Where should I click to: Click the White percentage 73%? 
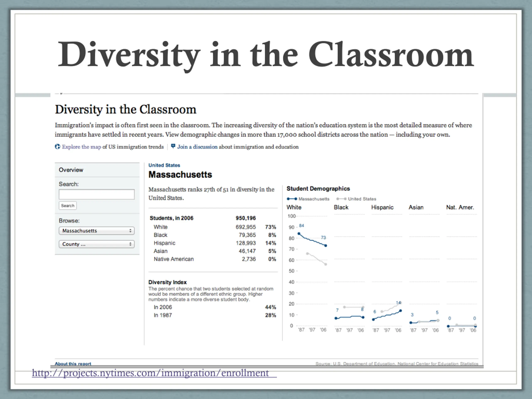click(x=271, y=227)
